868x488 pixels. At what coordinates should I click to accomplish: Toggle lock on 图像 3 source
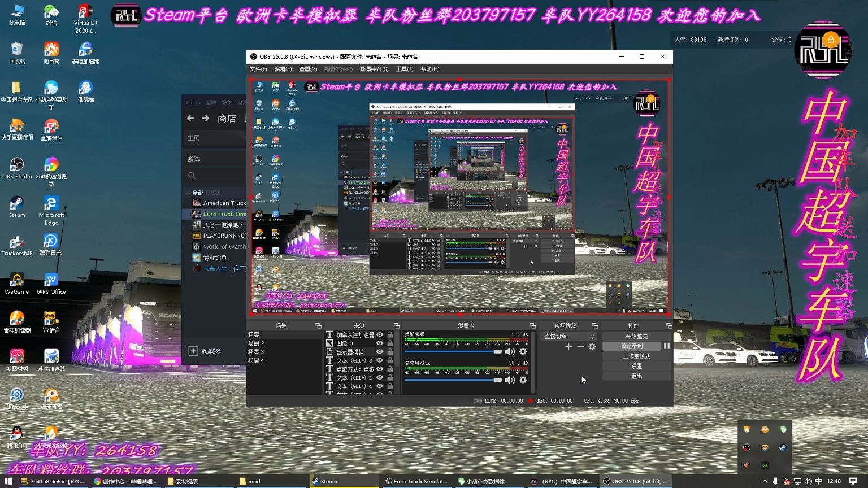pos(390,343)
